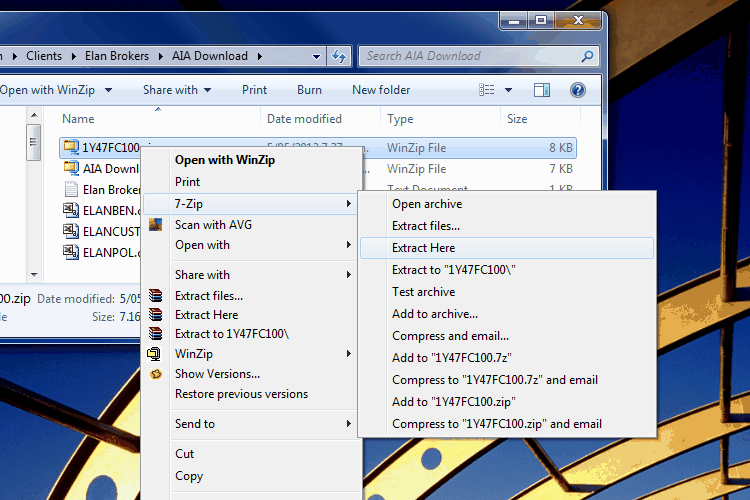The height and width of the screenshot is (500, 750).
Task: Choose Compress to "1Y47FC100.7z" and email
Action: click(x=495, y=380)
